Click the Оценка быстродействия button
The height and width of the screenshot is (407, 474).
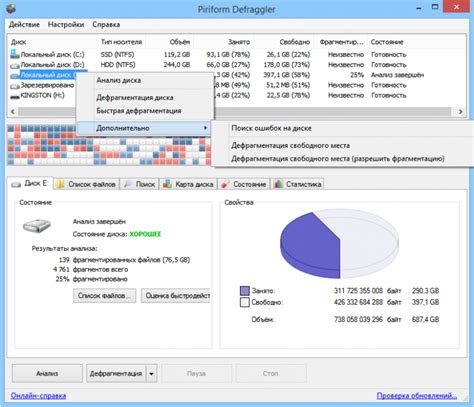[176, 296]
